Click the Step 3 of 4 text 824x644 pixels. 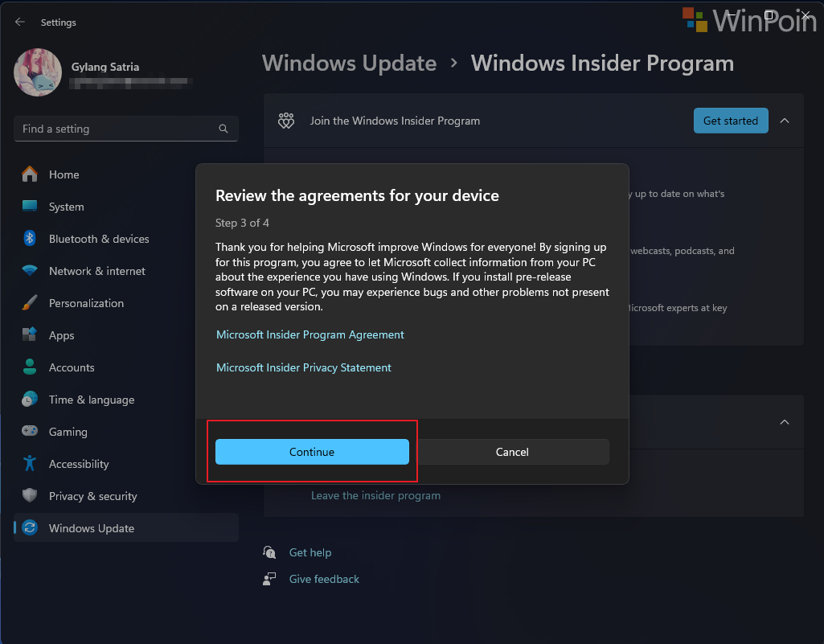[x=242, y=223]
